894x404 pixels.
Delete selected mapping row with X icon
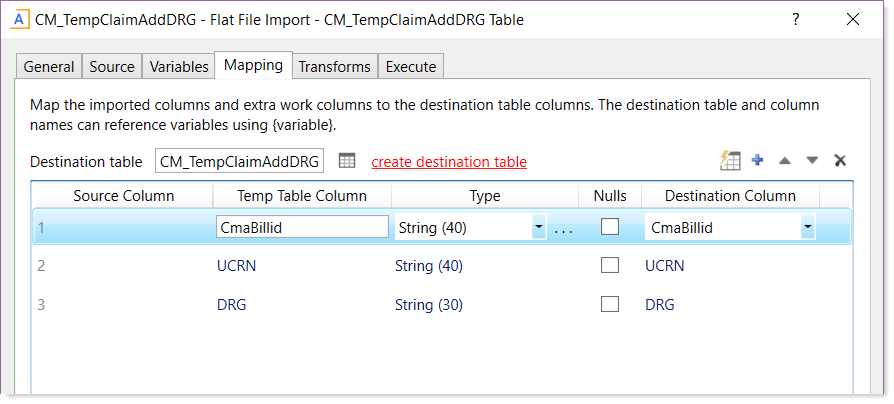840,161
